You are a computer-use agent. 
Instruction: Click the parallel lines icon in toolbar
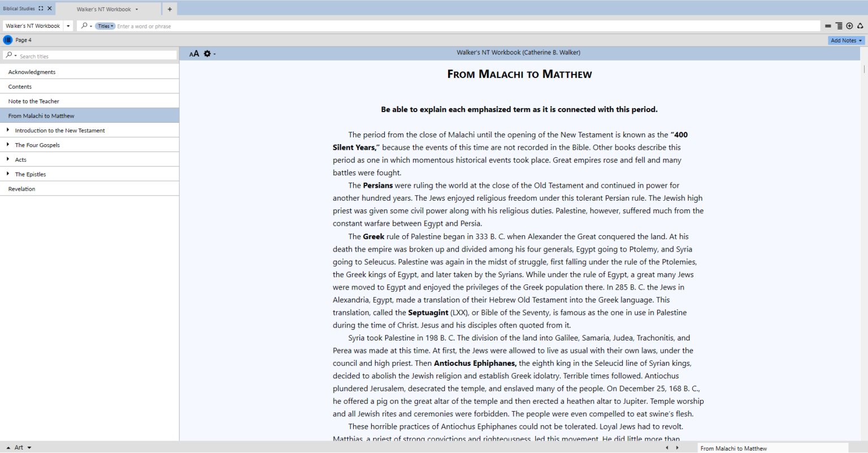pos(828,26)
